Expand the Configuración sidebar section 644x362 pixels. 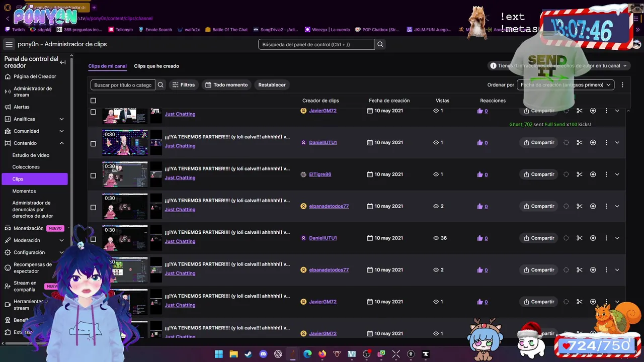tap(61, 252)
